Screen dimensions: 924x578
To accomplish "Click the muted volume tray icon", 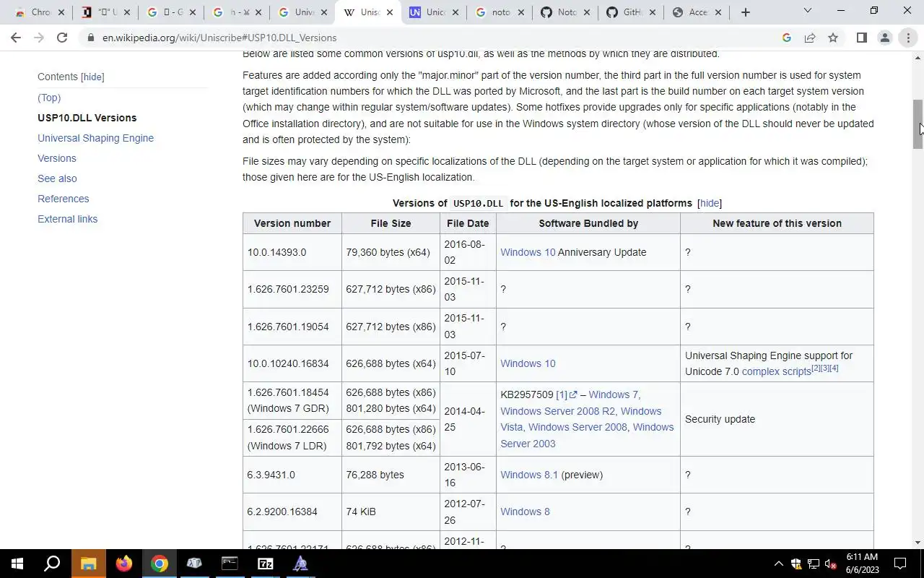I will click(830, 564).
